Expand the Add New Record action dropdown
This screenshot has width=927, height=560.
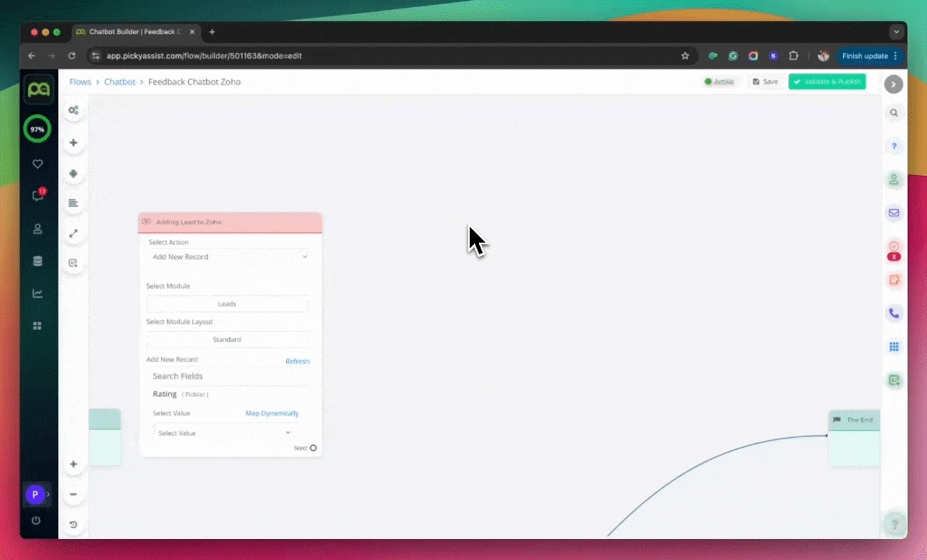(229, 257)
